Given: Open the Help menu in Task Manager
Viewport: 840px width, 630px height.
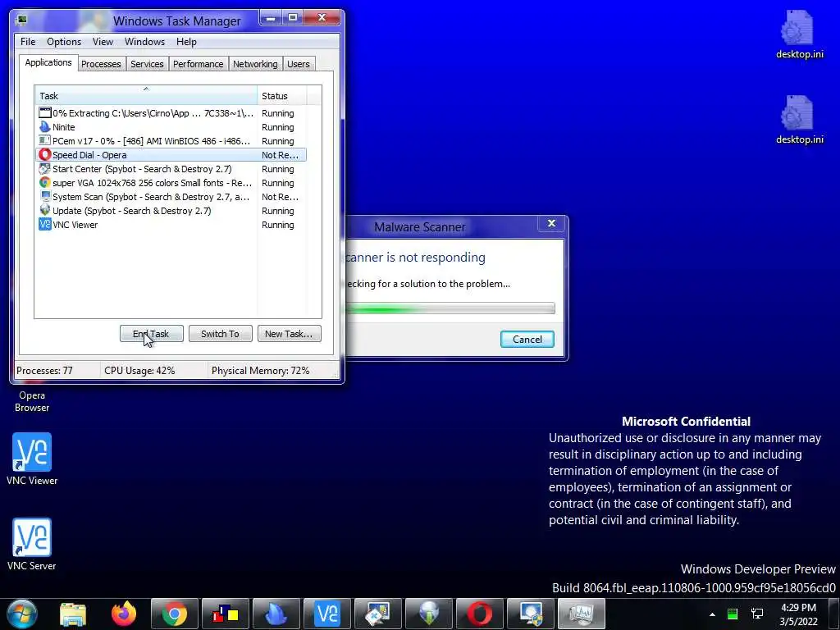Looking at the screenshot, I should pos(186,42).
